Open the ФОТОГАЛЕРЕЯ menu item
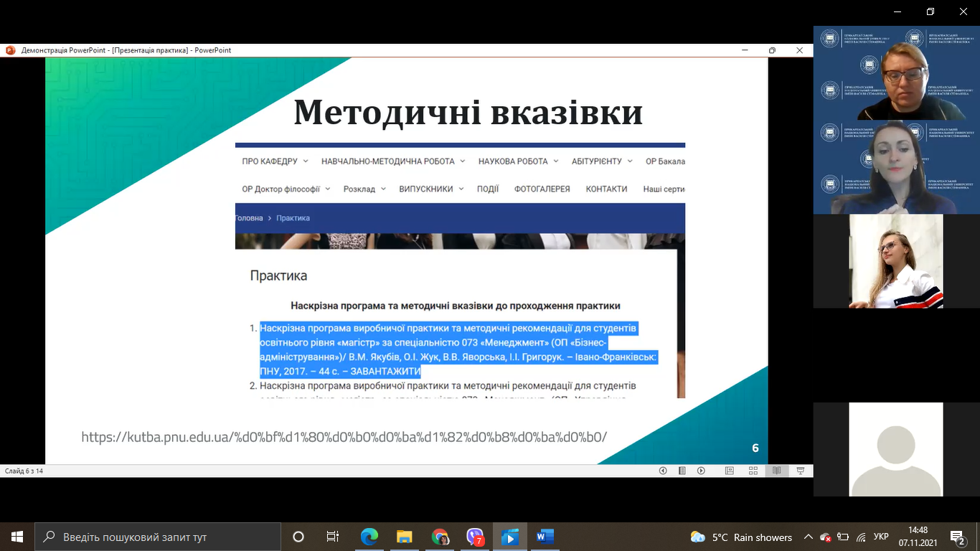Screen dimensions: 980x551 [542, 189]
